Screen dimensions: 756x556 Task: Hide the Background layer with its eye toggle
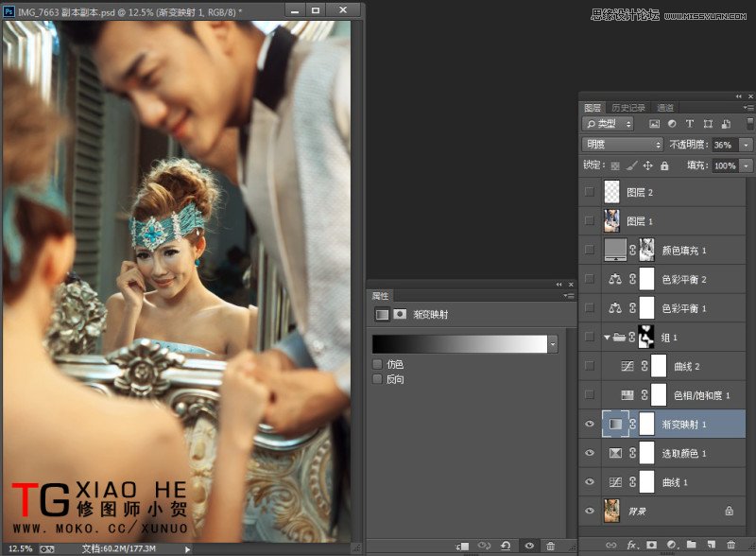[590, 510]
